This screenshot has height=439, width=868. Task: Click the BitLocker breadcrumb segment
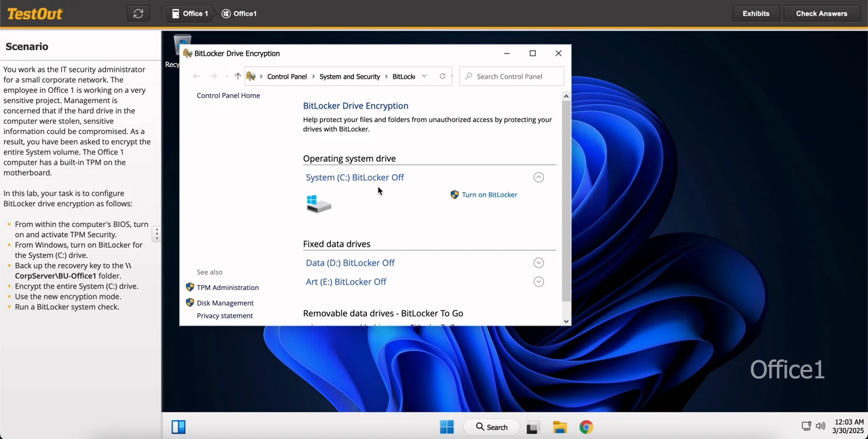(403, 77)
